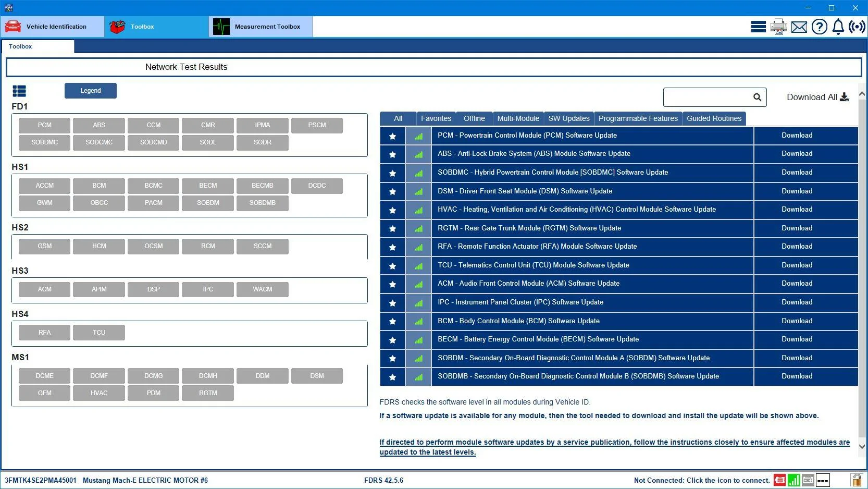
Task: Click the padlock icon in the status bar
Action: click(x=855, y=480)
